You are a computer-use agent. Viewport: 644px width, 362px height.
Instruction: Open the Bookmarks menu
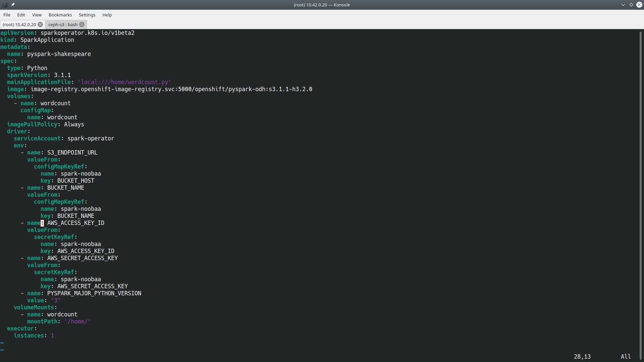pos(60,15)
